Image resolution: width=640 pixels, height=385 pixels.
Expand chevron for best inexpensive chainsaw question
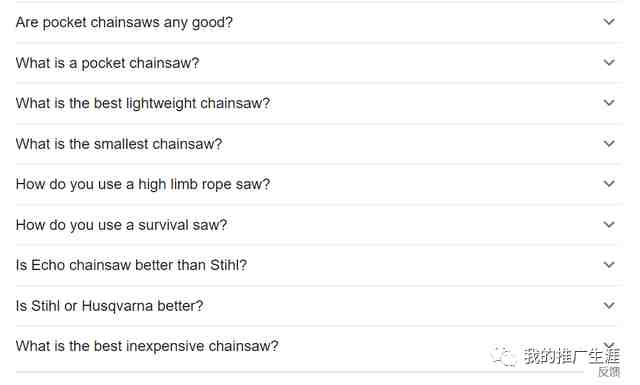click(x=609, y=344)
